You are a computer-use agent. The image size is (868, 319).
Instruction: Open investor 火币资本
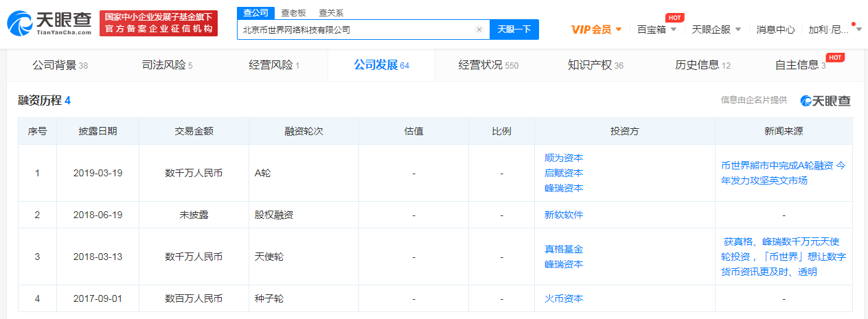point(564,298)
